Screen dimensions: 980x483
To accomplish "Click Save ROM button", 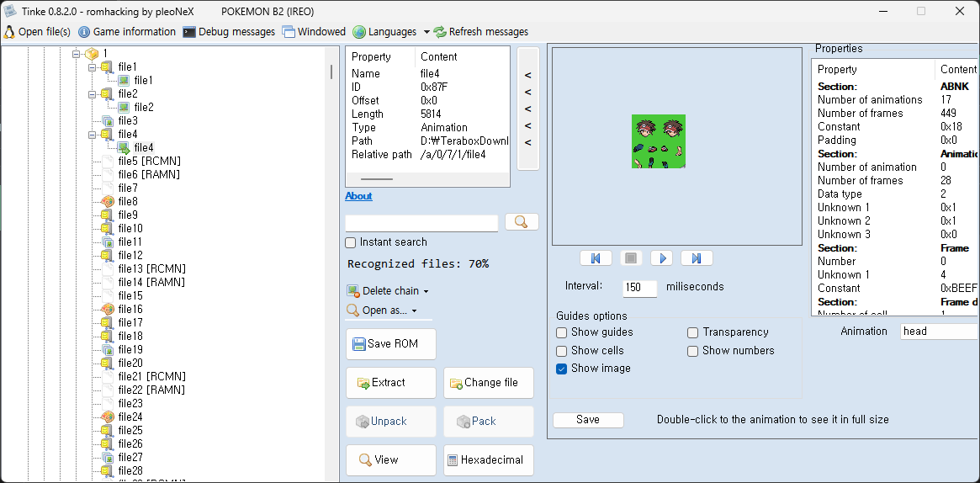I will [x=391, y=343].
